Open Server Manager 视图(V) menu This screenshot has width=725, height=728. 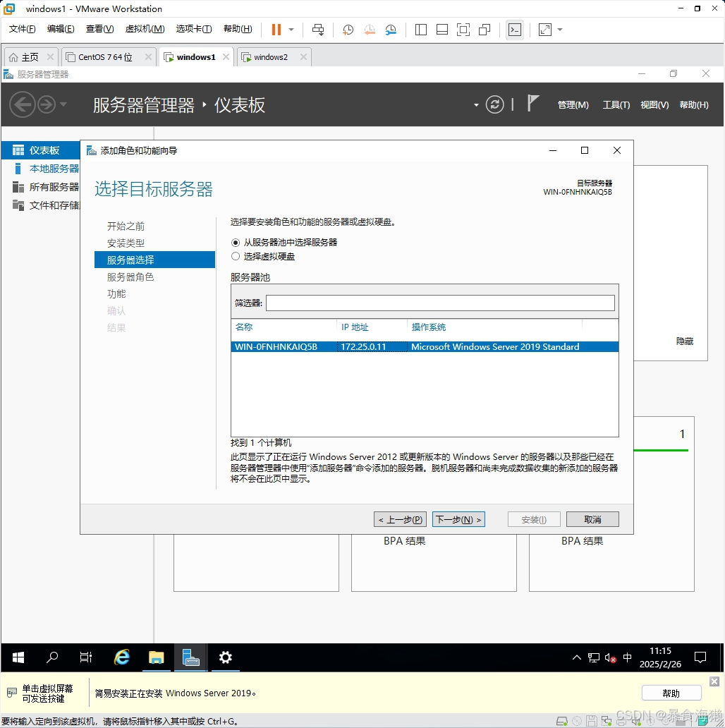654,105
